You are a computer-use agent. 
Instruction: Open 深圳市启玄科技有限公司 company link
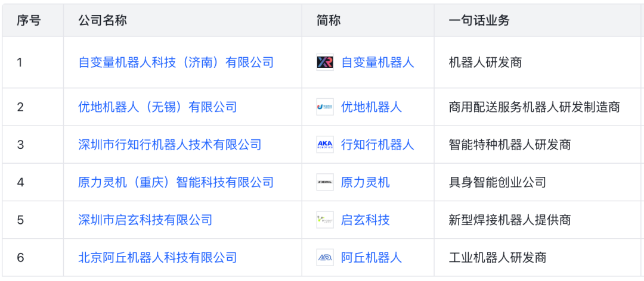[x=145, y=220]
